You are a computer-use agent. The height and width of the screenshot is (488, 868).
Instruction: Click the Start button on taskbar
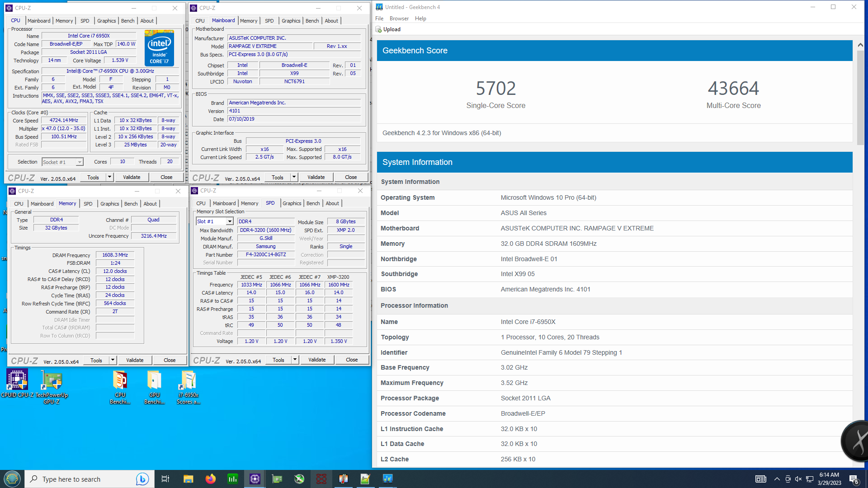point(12,479)
